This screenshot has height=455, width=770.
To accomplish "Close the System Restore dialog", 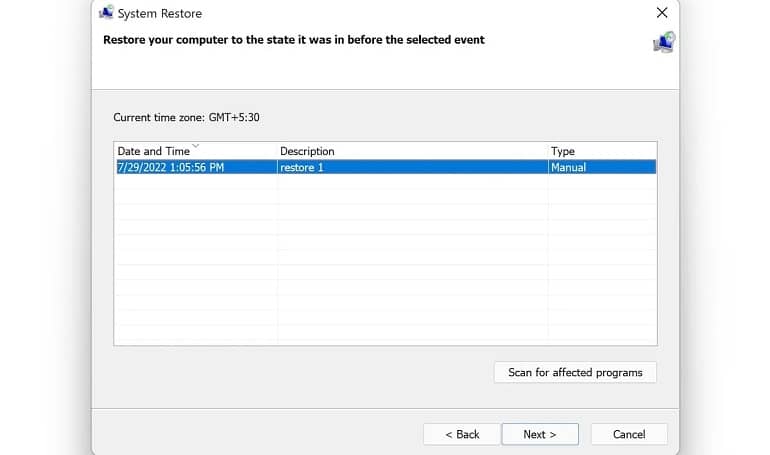I will 661,13.
